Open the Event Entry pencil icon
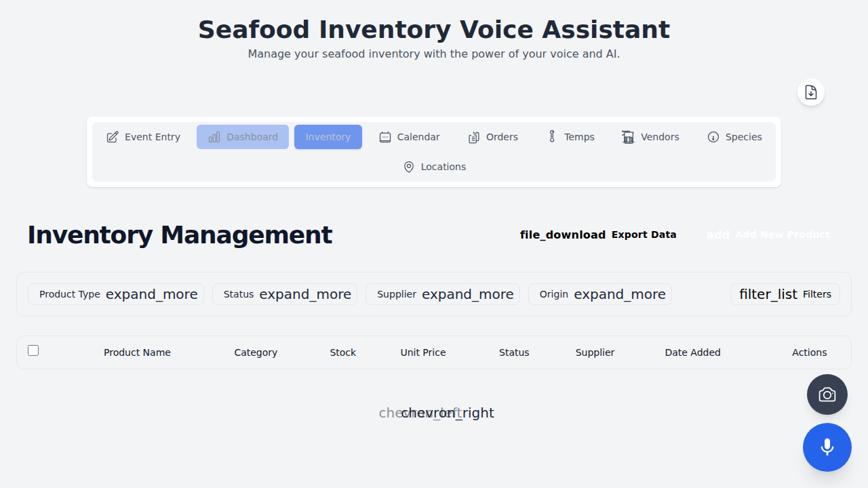This screenshot has width=868, height=488. coord(112,136)
